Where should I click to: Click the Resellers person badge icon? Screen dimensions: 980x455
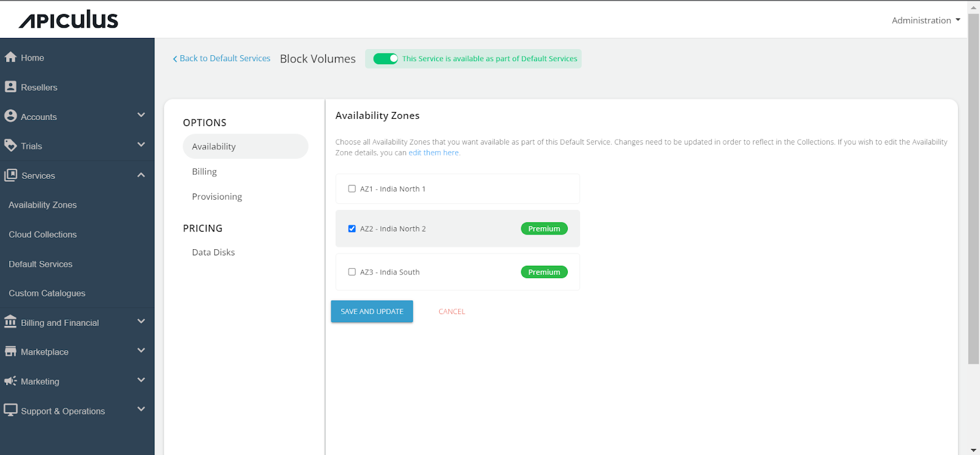(10, 87)
